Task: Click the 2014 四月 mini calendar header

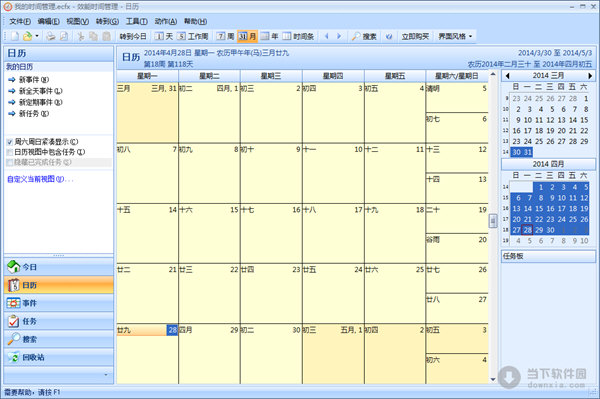Action: (x=548, y=164)
